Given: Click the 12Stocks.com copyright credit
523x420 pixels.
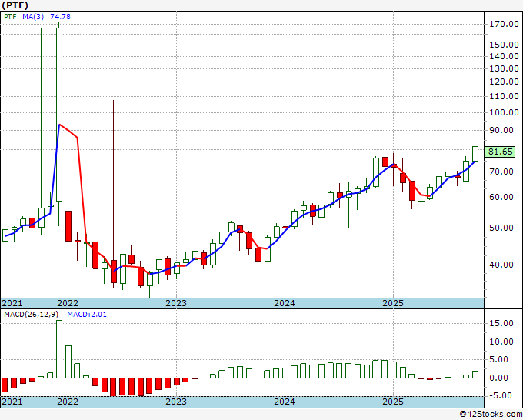Looking at the screenshot, I should [x=491, y=415].
